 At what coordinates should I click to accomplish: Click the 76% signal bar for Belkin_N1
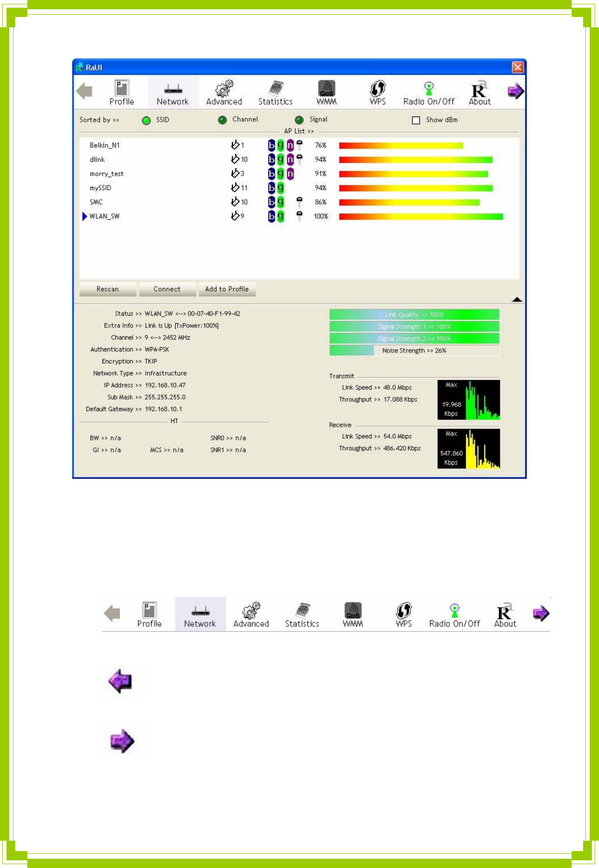coord(401,145)
